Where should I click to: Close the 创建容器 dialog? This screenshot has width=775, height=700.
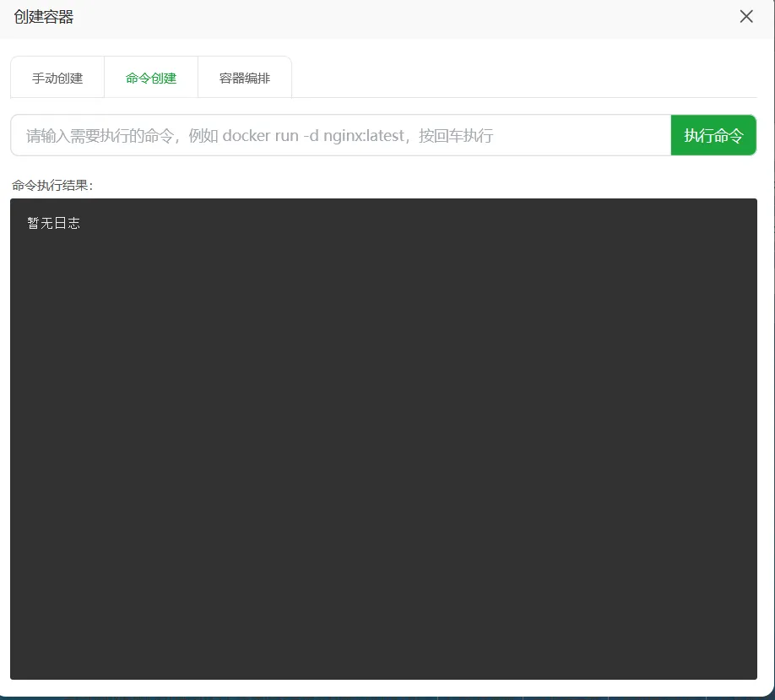(745, 17)
